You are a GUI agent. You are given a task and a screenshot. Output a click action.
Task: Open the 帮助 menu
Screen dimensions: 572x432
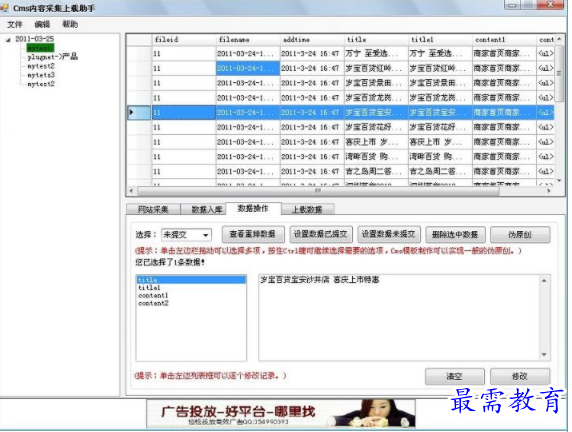point(70,24)
